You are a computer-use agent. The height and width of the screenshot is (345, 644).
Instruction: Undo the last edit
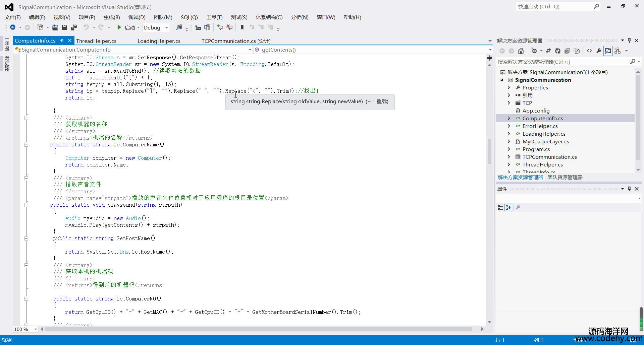point(86,27)
